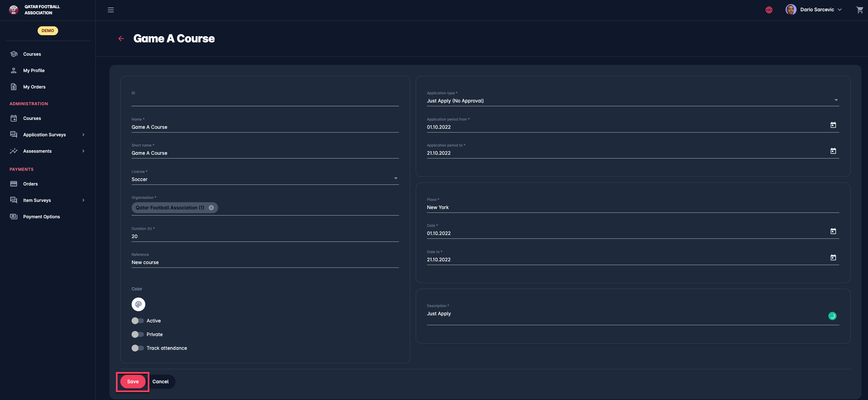868x400 pixels.
Task: Open calendar for Application period from
Action: (x=833, y=125)
